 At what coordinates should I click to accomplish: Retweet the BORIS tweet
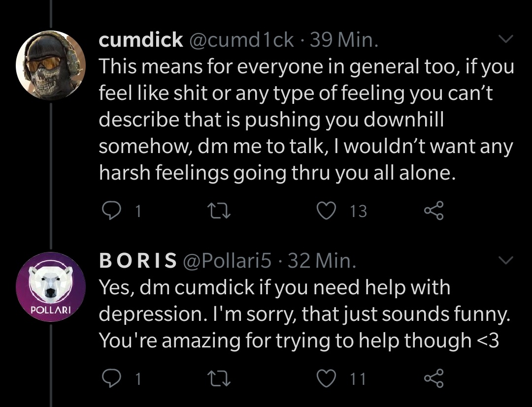(x=217, y=378)
